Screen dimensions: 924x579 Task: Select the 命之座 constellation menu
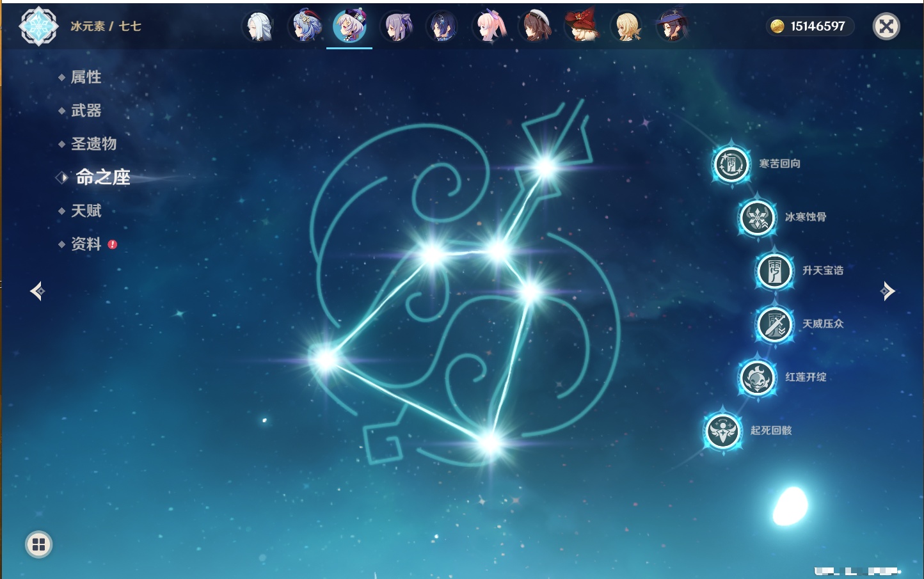click(x=102, y=177)
